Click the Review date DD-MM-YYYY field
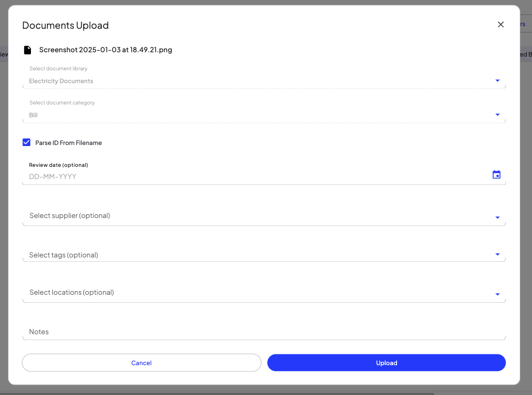This screenshot has height=395, width=532. click(213, 176)
